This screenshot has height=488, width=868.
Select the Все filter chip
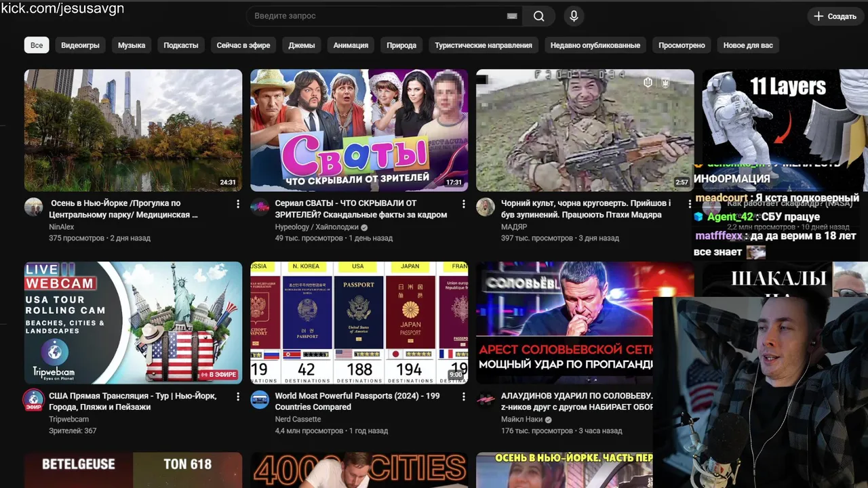coord(37,45)
